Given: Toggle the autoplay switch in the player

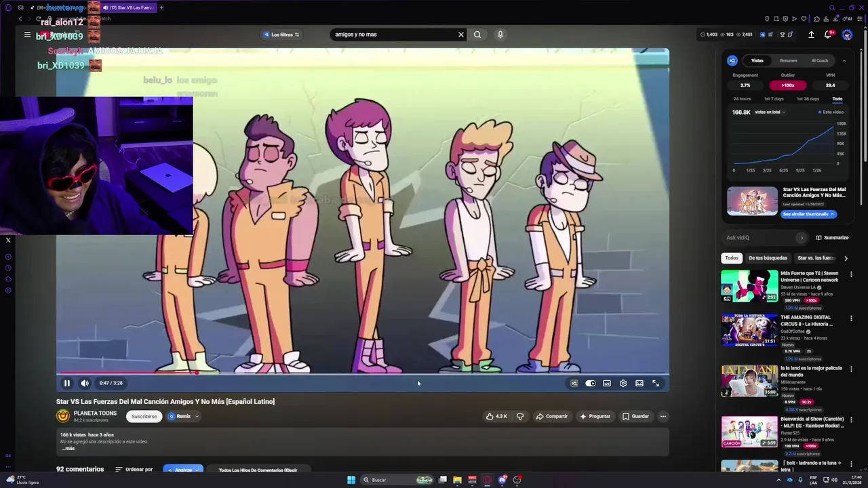Looking at the screenshot, I should pyautogui.click(x=591, y=383).
